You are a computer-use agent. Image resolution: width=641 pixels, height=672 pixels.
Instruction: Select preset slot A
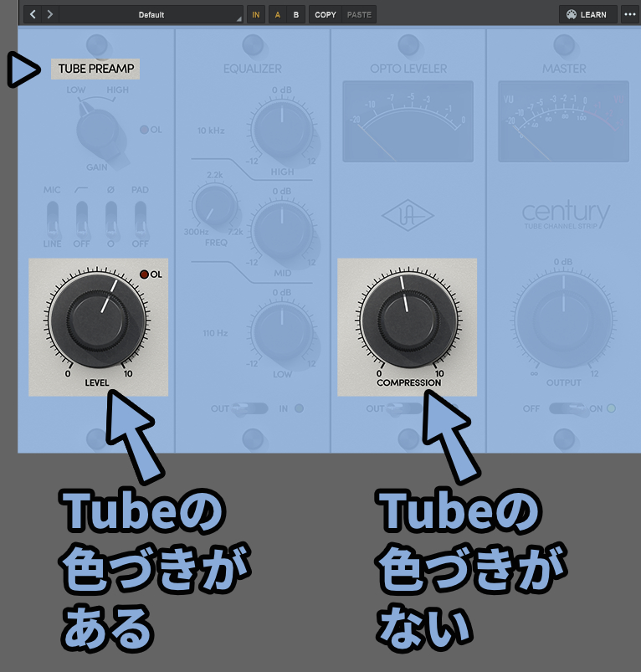tap(278, 14)
